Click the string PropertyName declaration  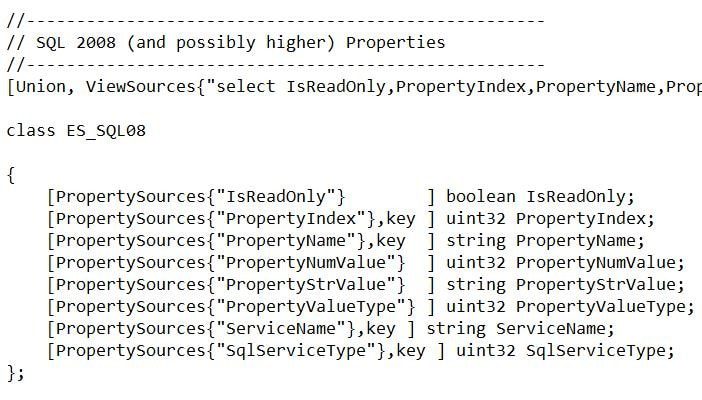545,240
